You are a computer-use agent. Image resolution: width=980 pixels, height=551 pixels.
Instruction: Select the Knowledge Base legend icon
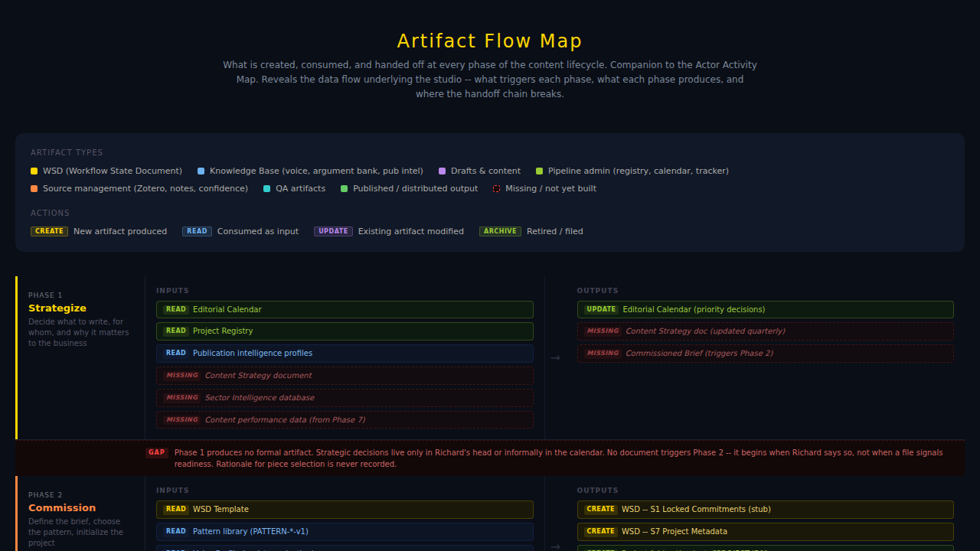tap(201, 171)
